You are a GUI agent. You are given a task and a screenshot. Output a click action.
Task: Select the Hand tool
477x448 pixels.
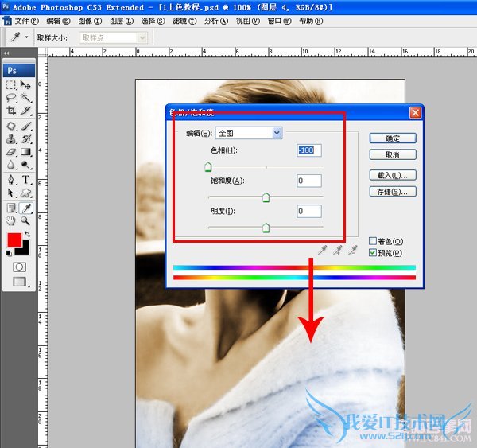click(11, 220)
